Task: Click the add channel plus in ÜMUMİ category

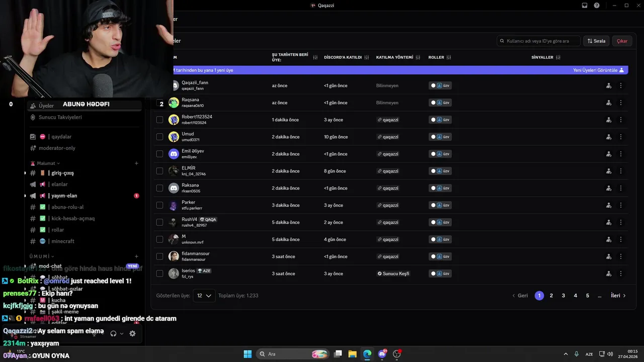Action: tap(136, 256)
